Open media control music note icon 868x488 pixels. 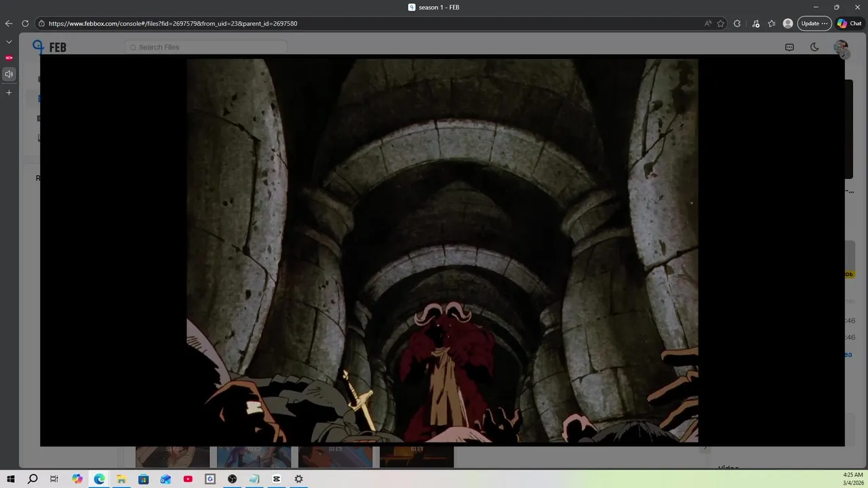coord(755,23)
